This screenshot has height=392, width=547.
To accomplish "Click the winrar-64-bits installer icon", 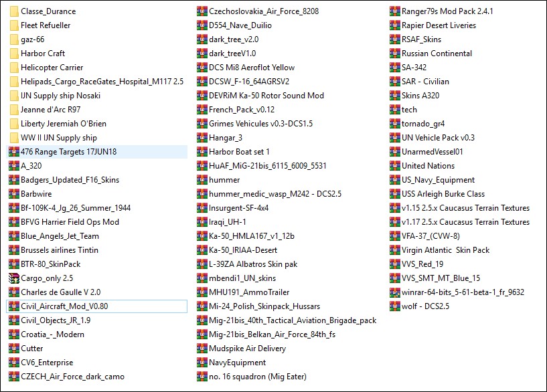I will coord(395,292).
